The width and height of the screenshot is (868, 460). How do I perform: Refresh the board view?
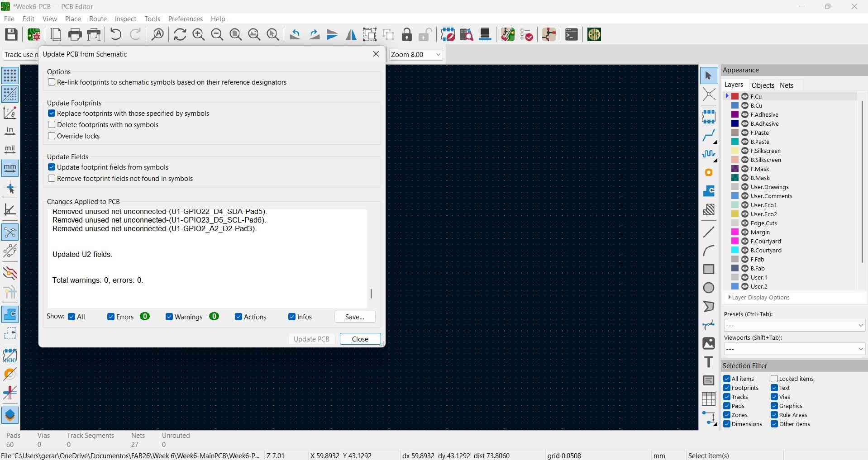180,34
